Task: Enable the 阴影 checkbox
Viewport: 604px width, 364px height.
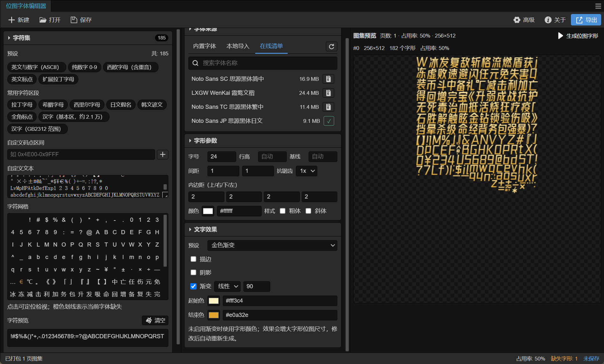Action: coord(193,272)
